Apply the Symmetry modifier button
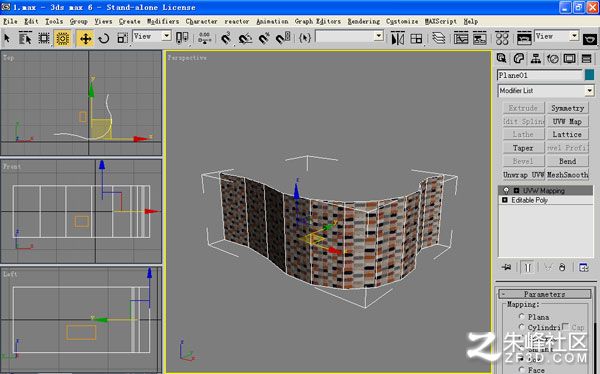The width and height of the screenshot is (600, 374). point(567,108)
